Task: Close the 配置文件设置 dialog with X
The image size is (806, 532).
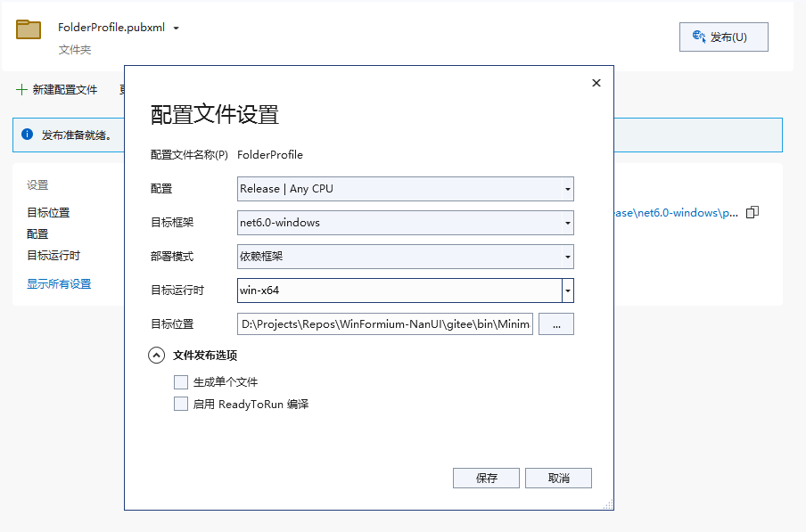Action: [596, 83]
